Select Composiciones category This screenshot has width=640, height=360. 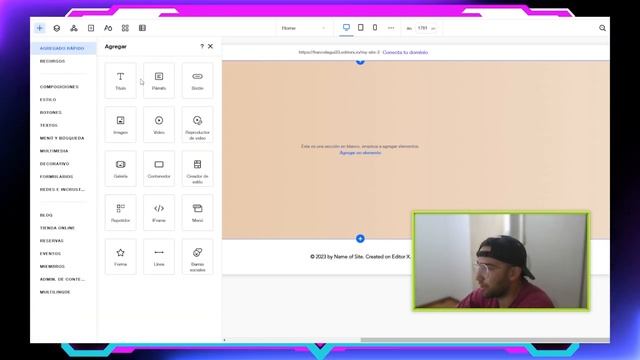pyautogui.click(x=59, y=87)
